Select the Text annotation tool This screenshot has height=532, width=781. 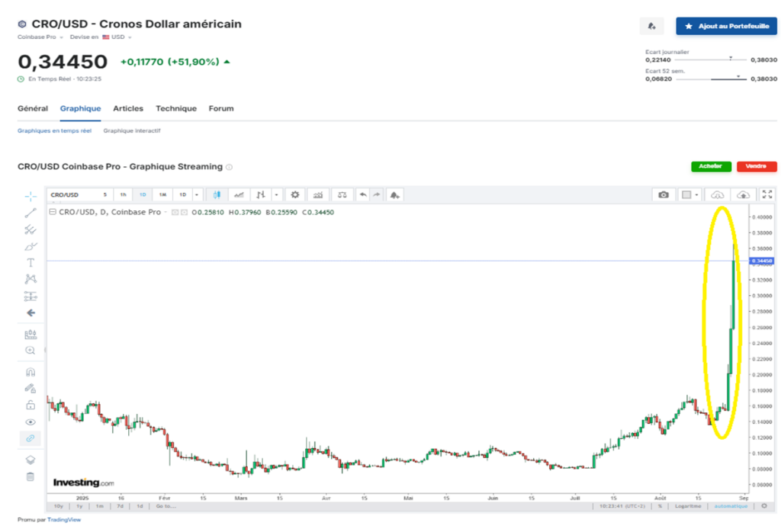(x=31, y=263)
